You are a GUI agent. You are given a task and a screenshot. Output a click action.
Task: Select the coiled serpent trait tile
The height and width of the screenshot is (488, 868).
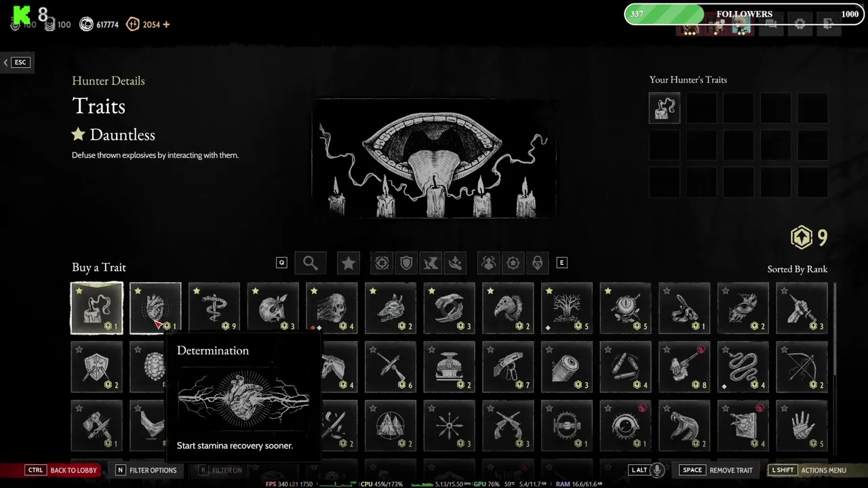pyautogui.click(x=743, y=367)
